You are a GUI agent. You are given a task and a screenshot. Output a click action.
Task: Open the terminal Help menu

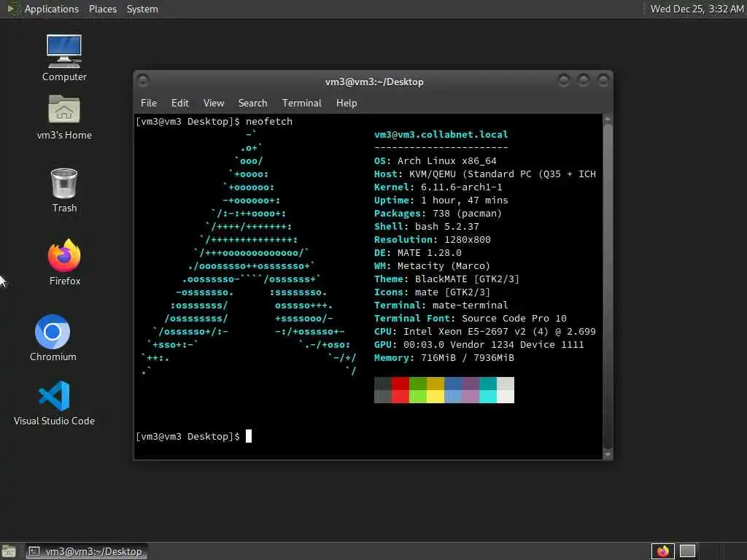coord(347,103)
